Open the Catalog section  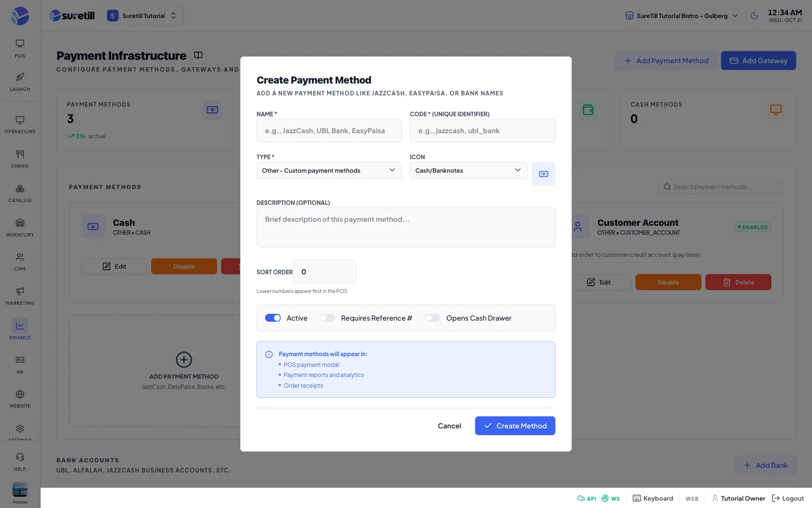tap(20, 194)
